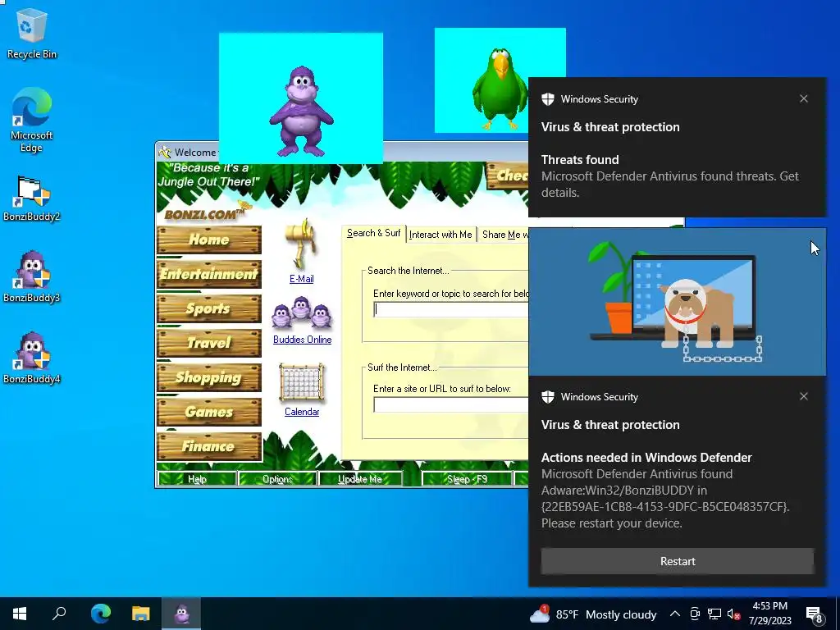Click the bulldog notification image
The width and height of the screenshot is (840, 630).
[677, 302]
